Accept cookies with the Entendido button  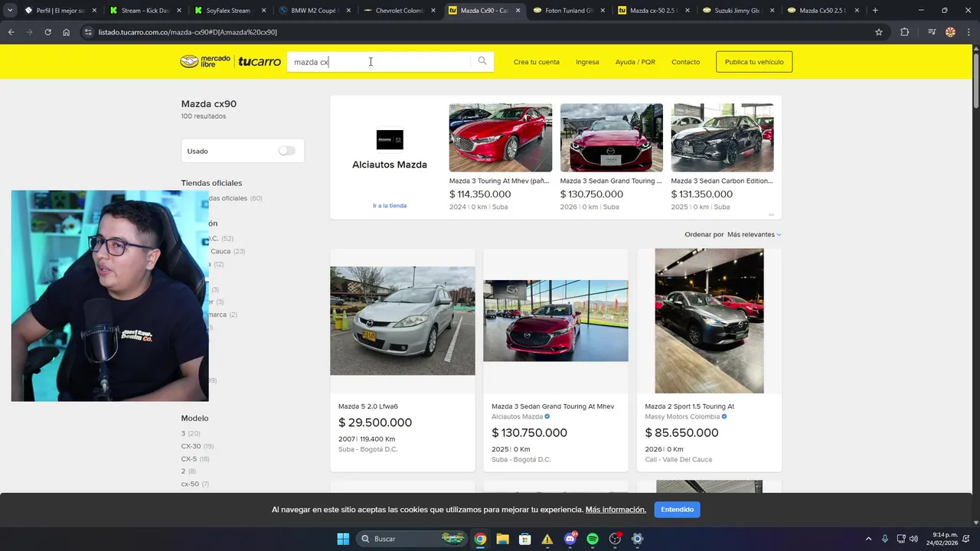coord(678,510)
